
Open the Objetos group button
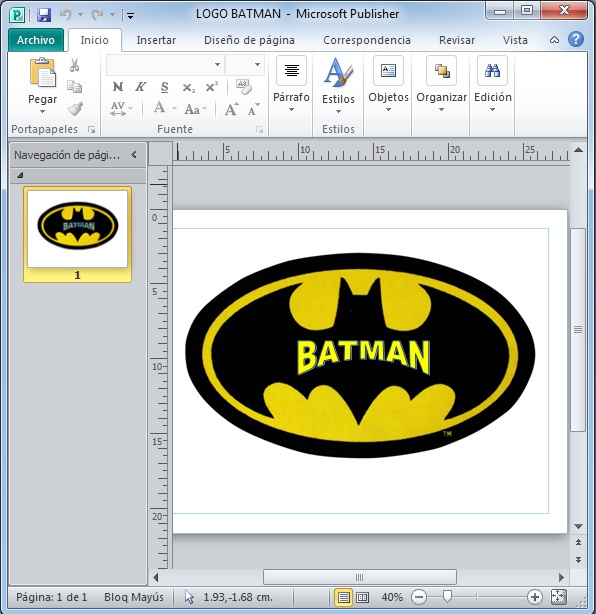pyautogui.click(x=388, y=85)
